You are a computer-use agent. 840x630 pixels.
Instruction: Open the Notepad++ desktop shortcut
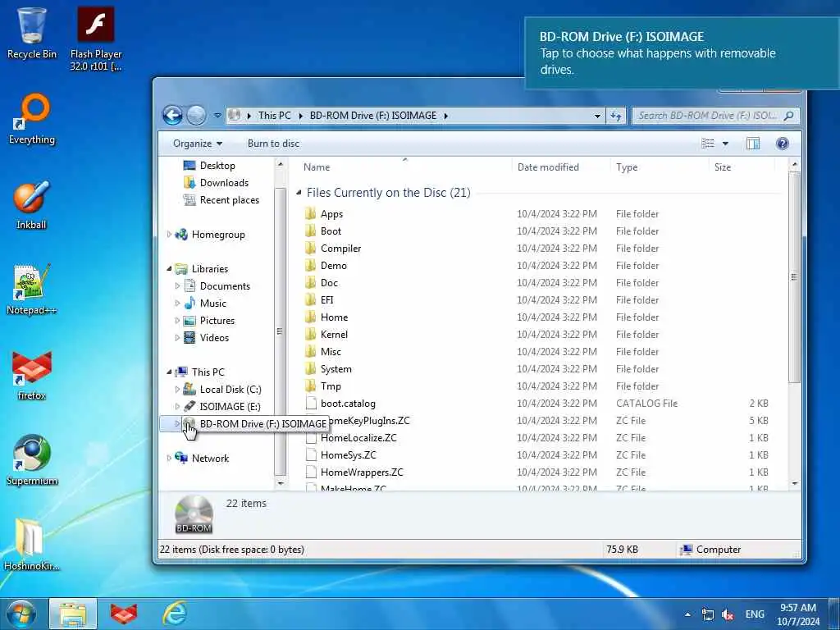click(x=32, y=290)
